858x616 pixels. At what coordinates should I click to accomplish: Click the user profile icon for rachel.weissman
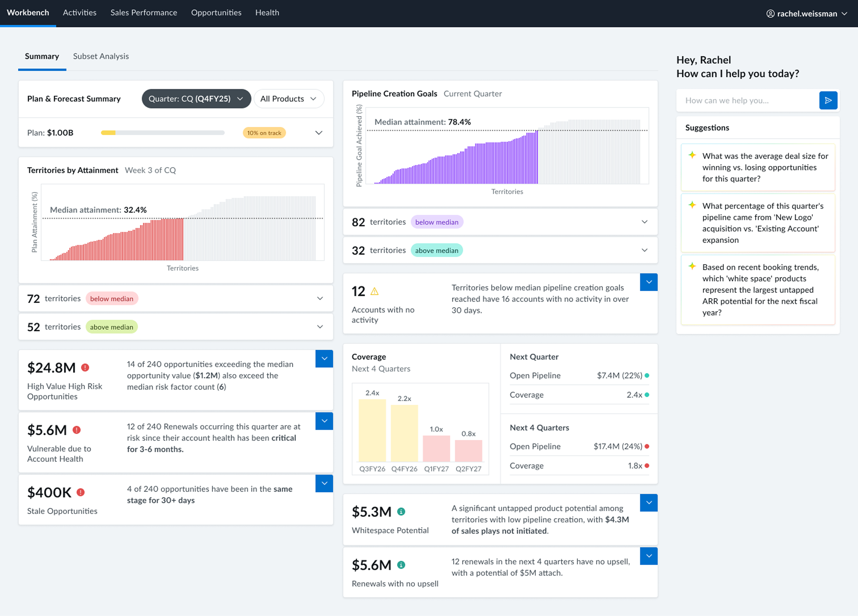click(770, 14)
